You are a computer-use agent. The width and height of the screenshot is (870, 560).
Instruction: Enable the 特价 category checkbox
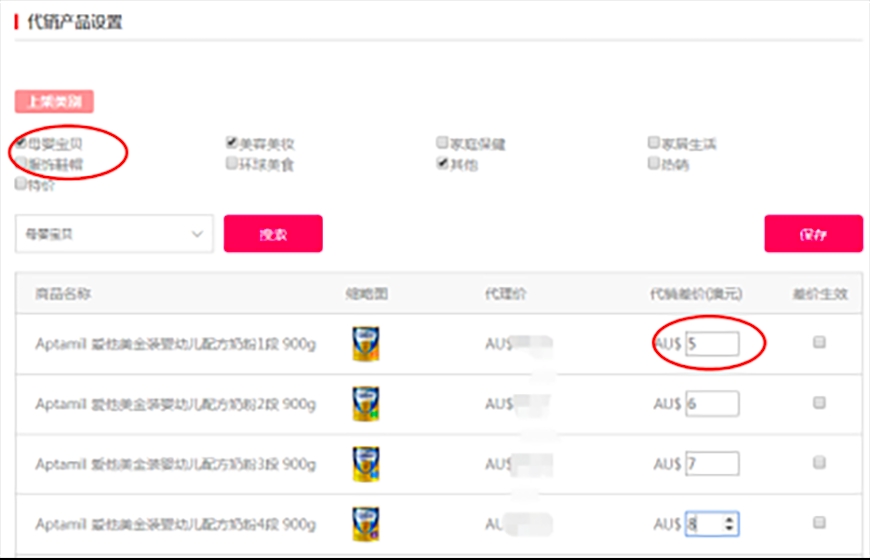point(21,183)
